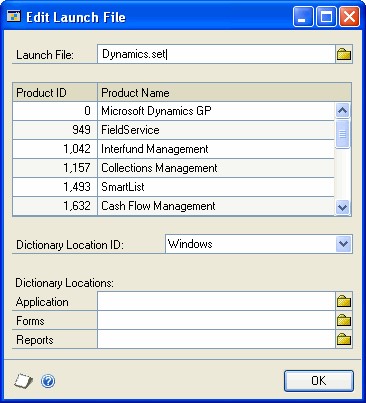Screen dimensions: 366x403
Task: Browse for the Forms dictionary location folder
Action: point(344,320)
